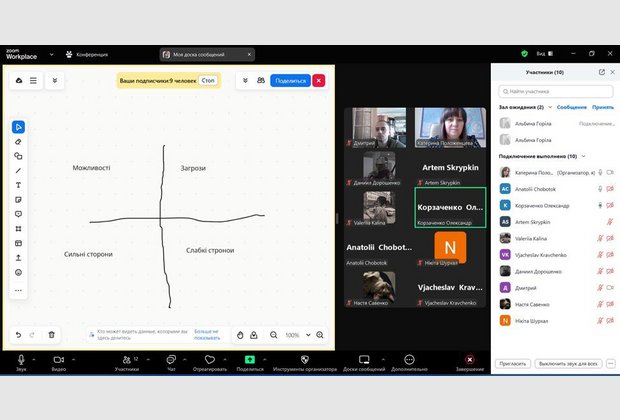Toggle Настя Савенко's muted microphone icon
The image size is (620, 420).
[600, 304]
